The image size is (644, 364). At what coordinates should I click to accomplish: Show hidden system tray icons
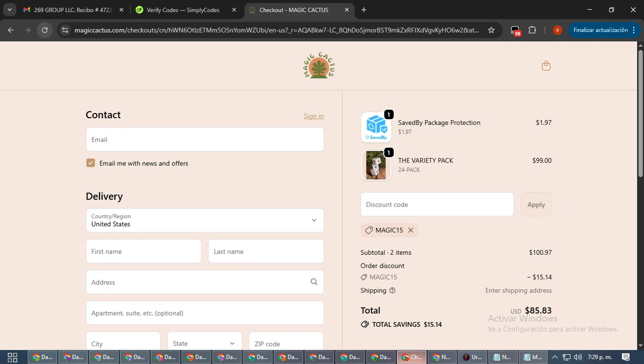coord(555,357)
